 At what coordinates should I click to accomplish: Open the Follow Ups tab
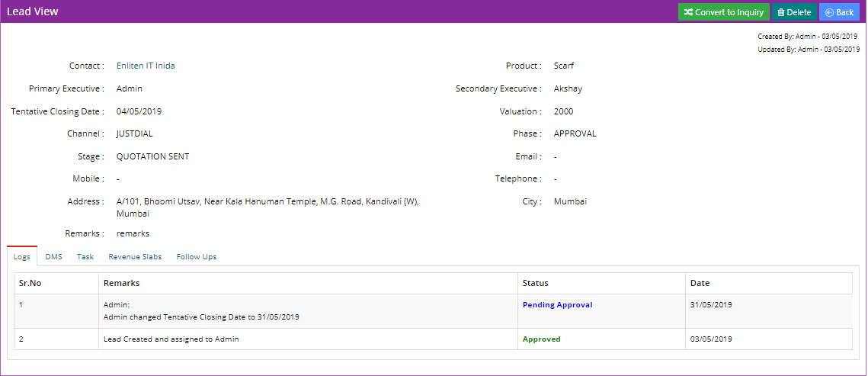[x=197, y=257]
